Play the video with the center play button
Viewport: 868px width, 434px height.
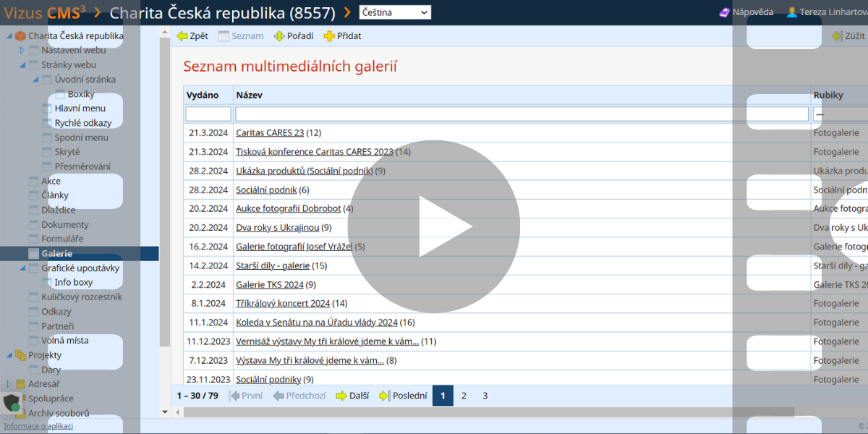click(x=434, y=226)
